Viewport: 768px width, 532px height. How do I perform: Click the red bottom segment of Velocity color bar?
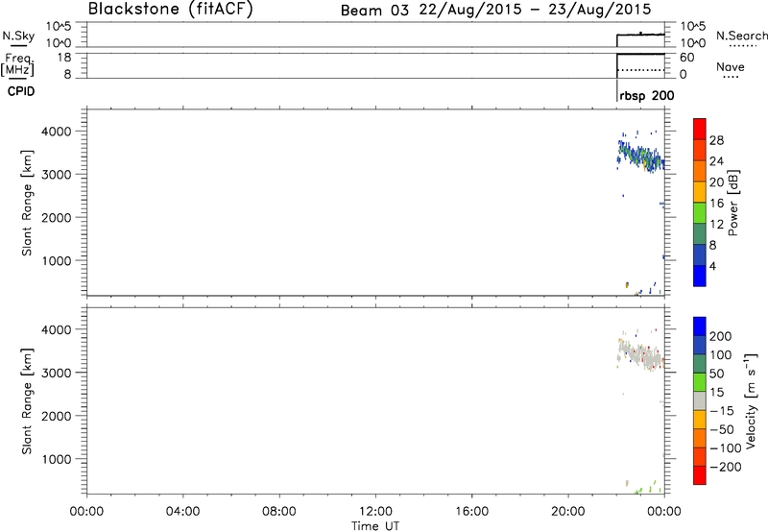click(700, 475)
